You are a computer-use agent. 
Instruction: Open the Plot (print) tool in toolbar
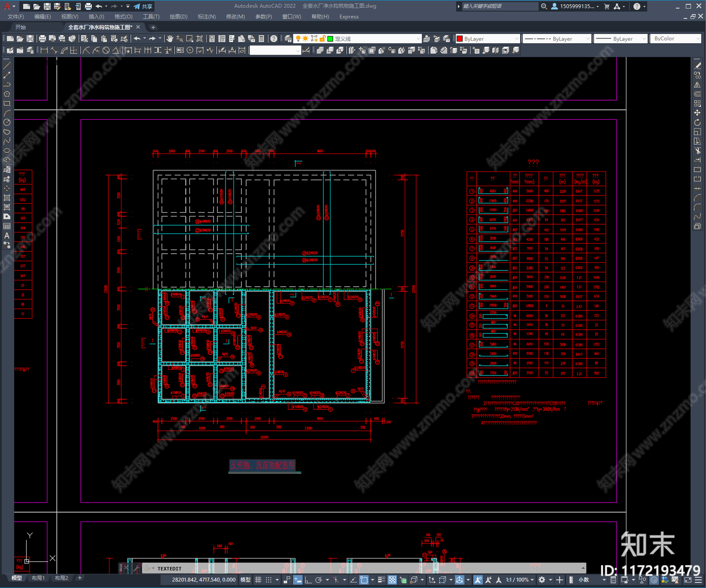point(42,39)
